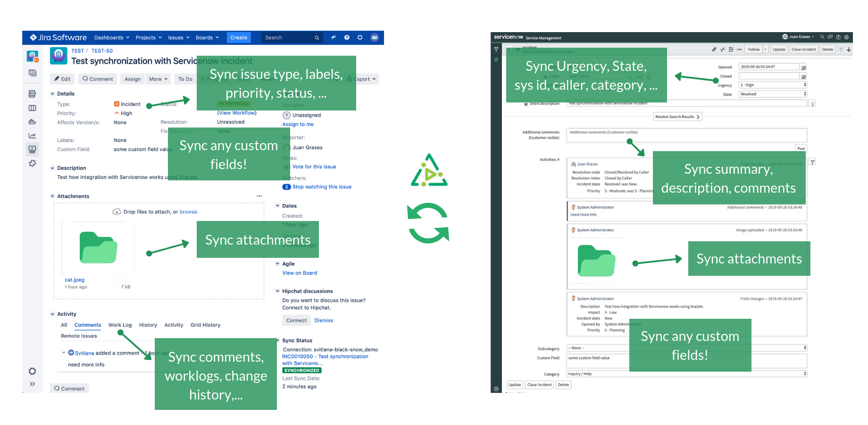The image size is (868, 425).
Task: Go to previous record with up arrow
Action: (x=841, y=50)
